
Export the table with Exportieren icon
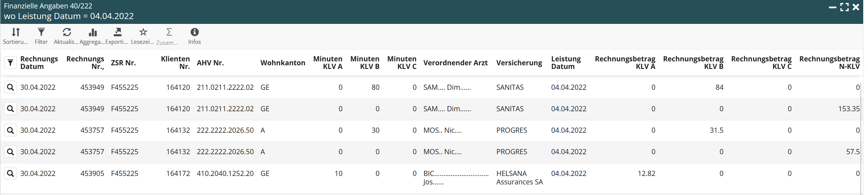116,36
